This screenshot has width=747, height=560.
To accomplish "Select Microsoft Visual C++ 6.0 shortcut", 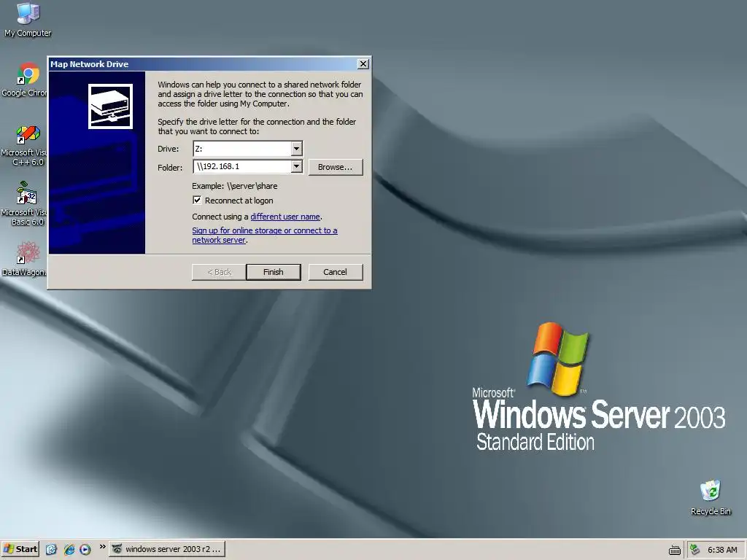I will [25, 145].
